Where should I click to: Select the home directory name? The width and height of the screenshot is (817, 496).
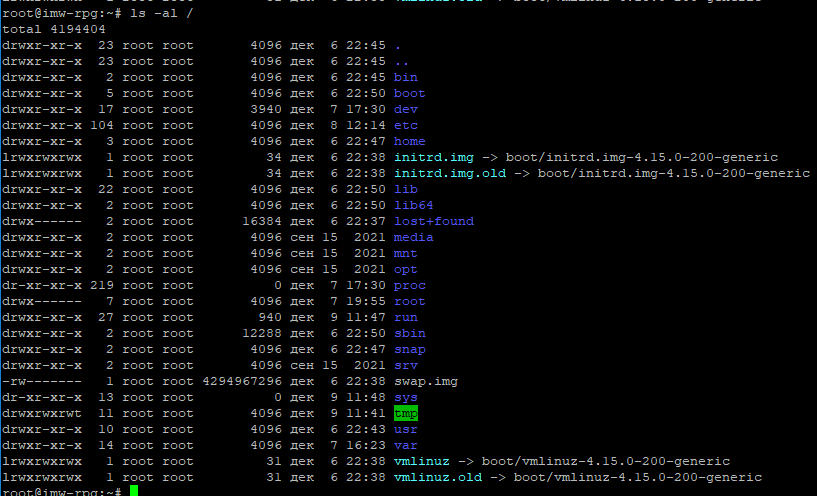tap(409, 141)
